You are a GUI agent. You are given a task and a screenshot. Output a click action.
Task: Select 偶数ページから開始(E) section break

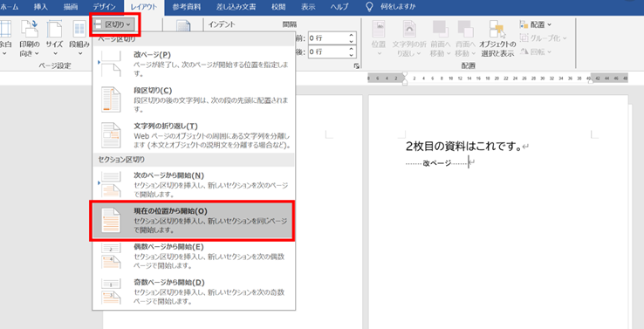tap(194, 256)
